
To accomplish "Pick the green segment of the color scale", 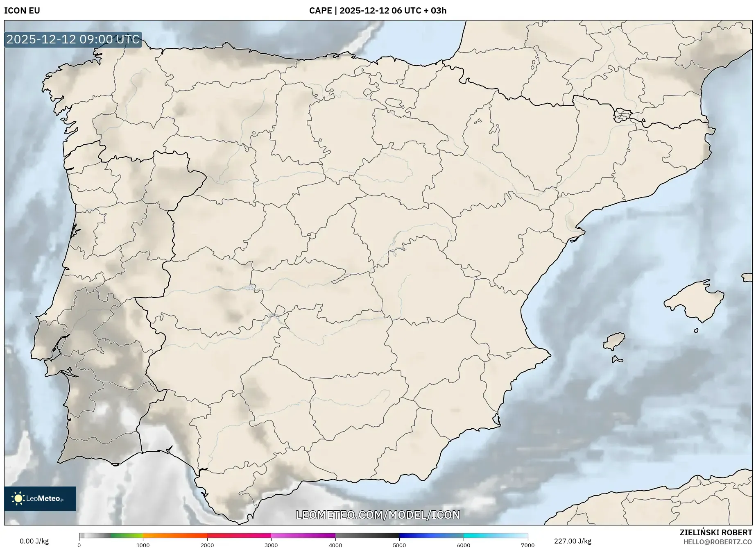I will 127,535.
